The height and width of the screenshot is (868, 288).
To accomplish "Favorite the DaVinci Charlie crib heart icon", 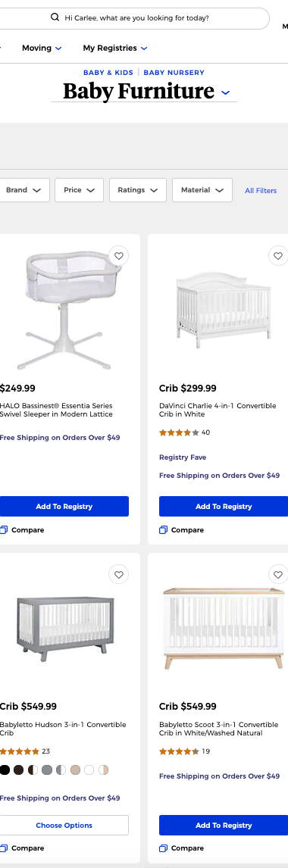I will pos(278,256).
